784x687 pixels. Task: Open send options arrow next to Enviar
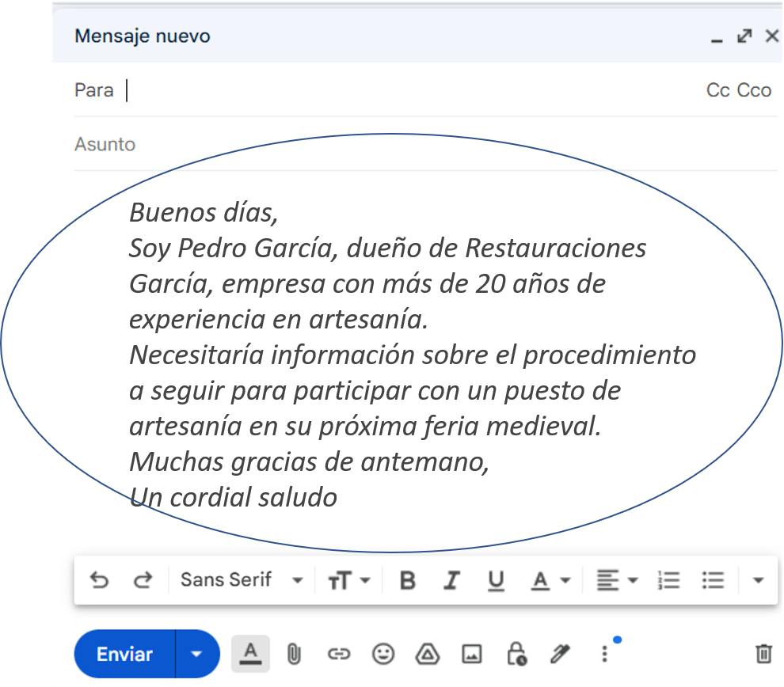(x=196, y=654)
